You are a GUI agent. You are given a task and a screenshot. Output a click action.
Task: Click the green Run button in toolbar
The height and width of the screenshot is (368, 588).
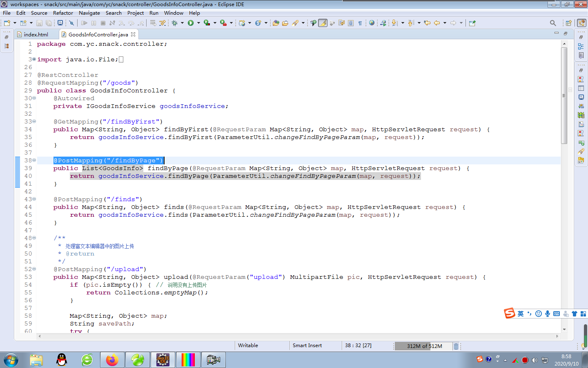pyautogui.click(x=191, y=23)
